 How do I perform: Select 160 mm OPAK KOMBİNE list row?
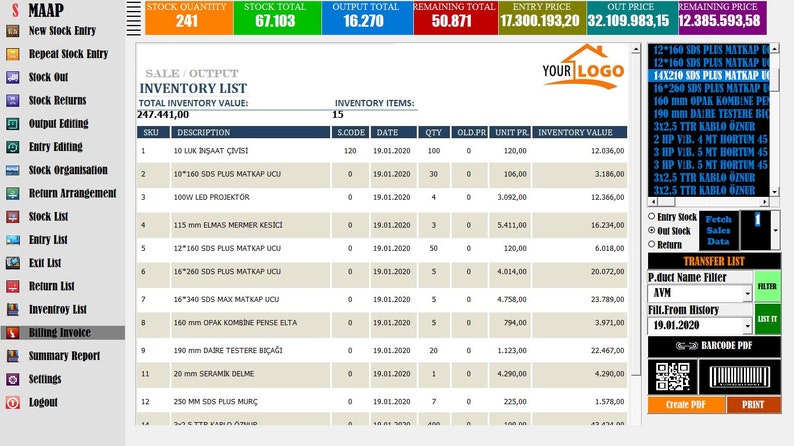click(708, 101)
